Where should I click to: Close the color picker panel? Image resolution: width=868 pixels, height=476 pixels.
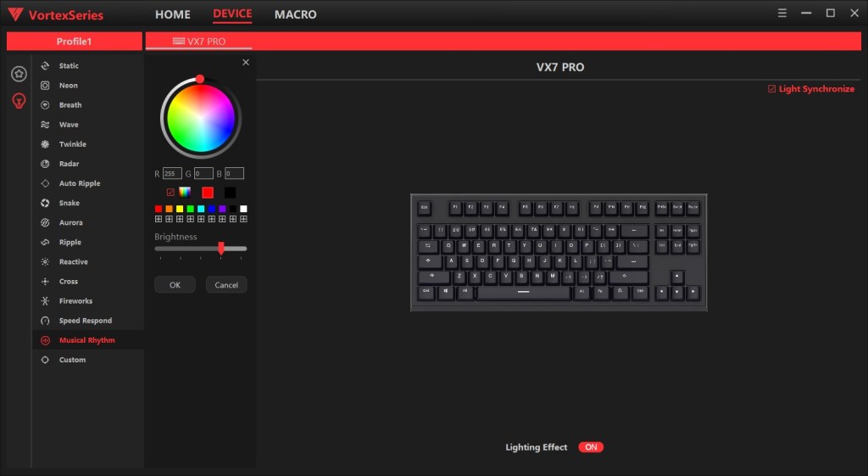pyautogui.click(x=246, y=63)
